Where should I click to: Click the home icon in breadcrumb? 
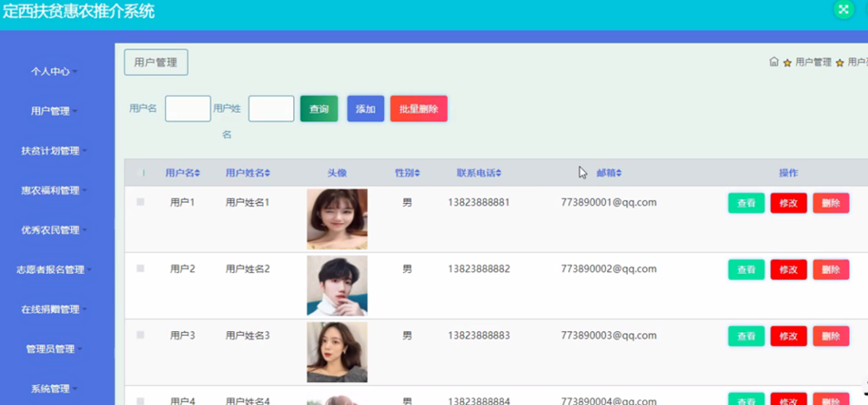tap(774, 62)
